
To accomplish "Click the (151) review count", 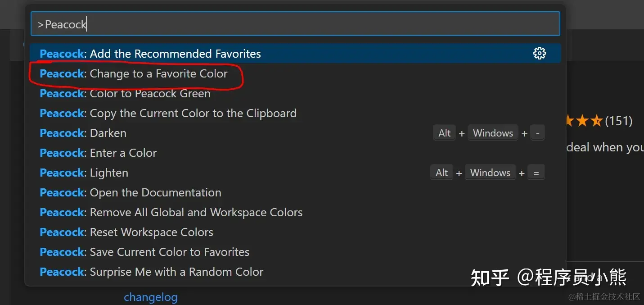I will [x=619, y=121].
